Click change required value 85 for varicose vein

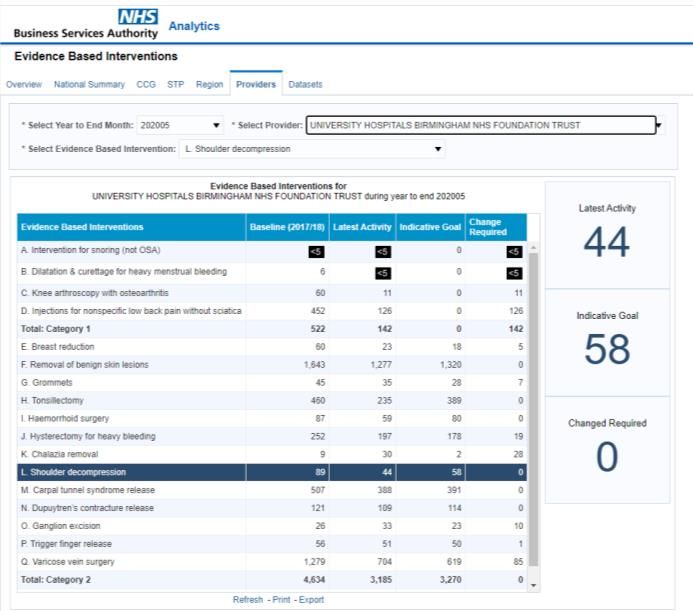click(x=518, y=562)
